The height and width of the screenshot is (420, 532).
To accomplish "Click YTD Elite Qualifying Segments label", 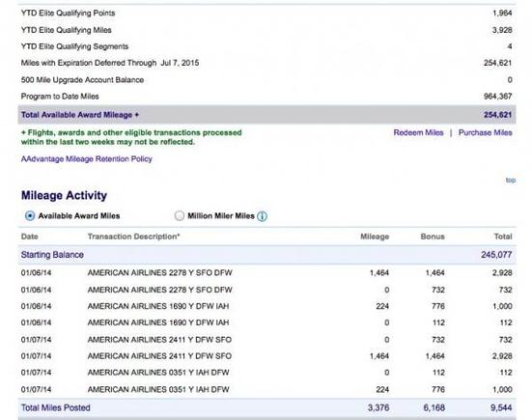I will tap(74, 46).
